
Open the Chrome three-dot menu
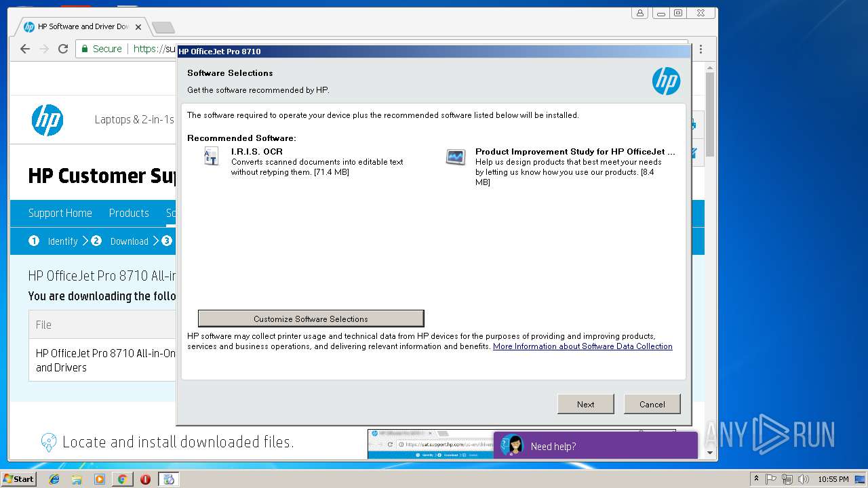(701, 49)
